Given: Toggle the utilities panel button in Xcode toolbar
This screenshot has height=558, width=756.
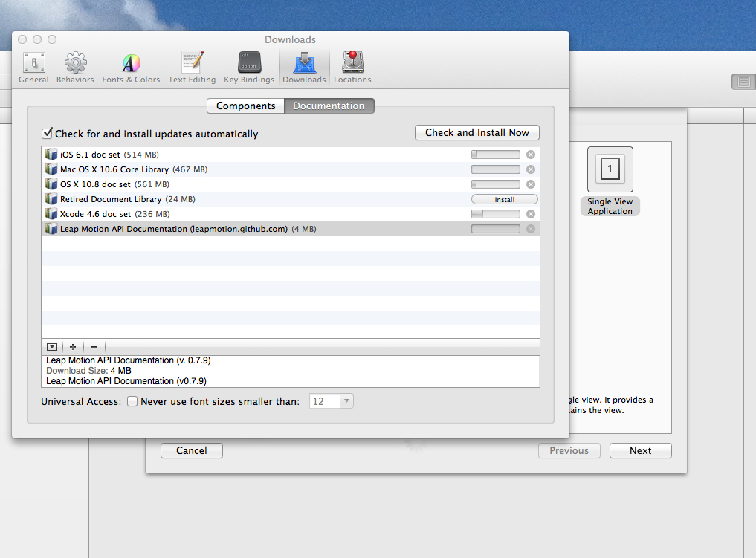Looking at the screenshot, I should (744, 82).
